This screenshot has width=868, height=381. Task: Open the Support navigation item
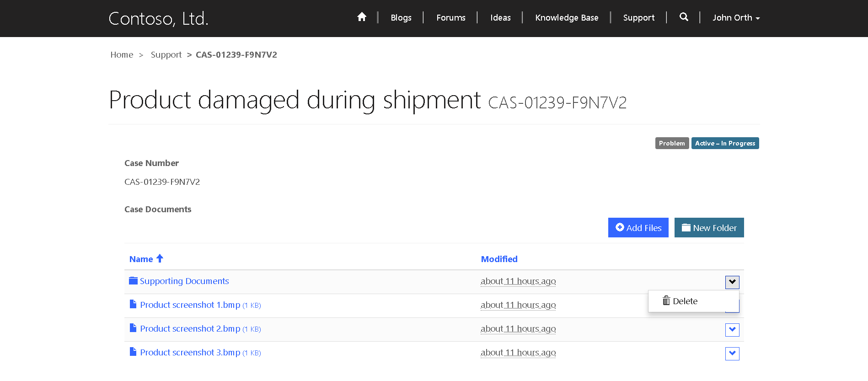[639, 18]
